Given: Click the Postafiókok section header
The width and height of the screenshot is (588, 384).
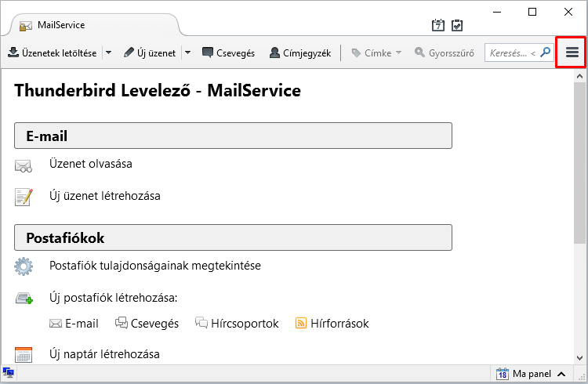Looking at the screenshot, I should 233,237.
